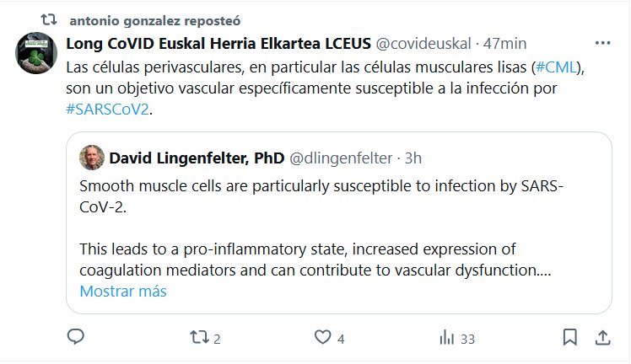Share the tweet via share icon
Screen dimensions: 631x364
coord(602,338)
